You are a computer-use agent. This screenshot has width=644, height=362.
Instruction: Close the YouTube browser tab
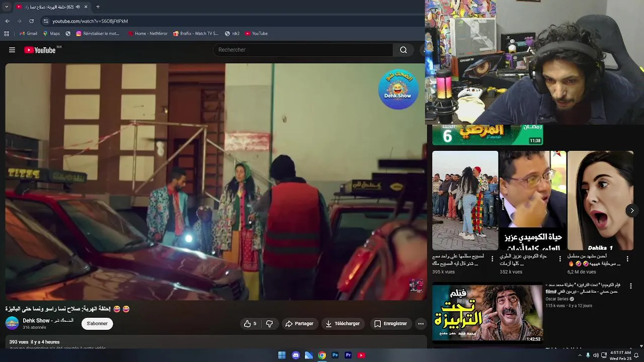pos(86,7)
